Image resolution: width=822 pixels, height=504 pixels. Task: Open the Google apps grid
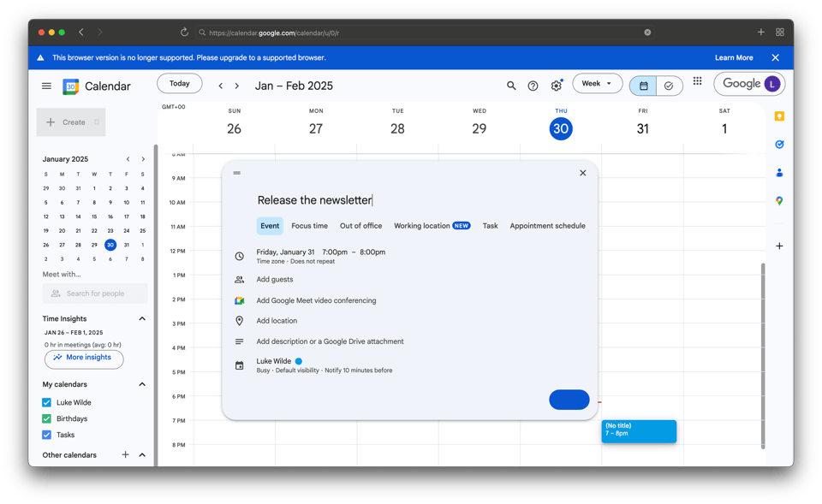point(698,81)
